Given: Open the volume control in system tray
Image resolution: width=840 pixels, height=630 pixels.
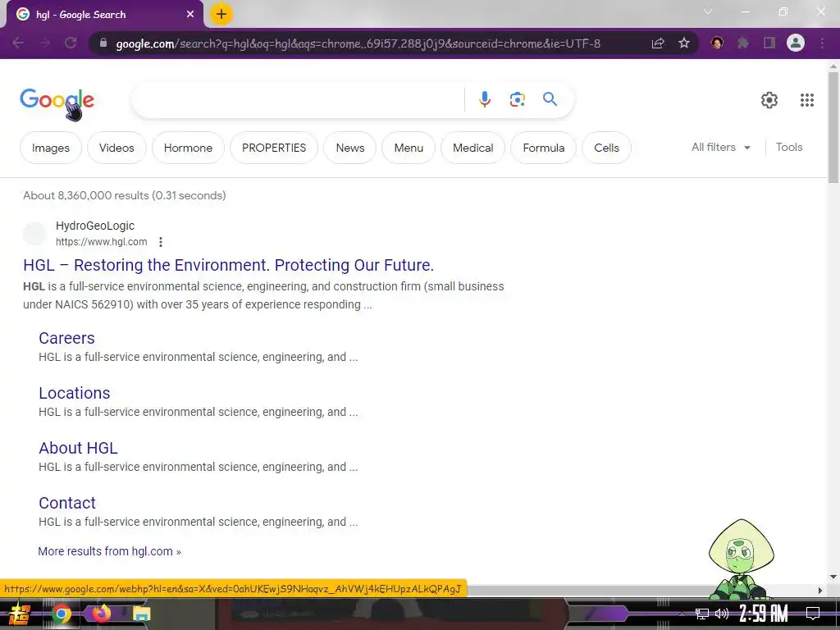Looking at the screenshot, I should point(722,614).
